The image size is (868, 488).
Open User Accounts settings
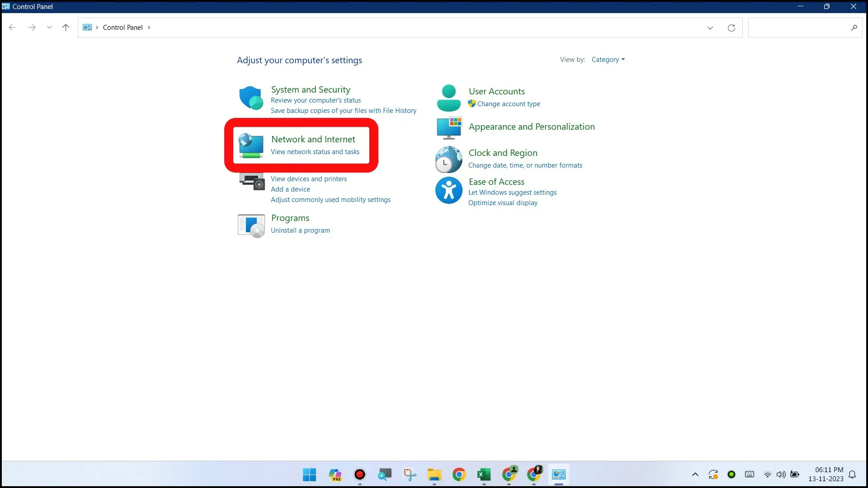pyautogui.click(x=497, y=91)
